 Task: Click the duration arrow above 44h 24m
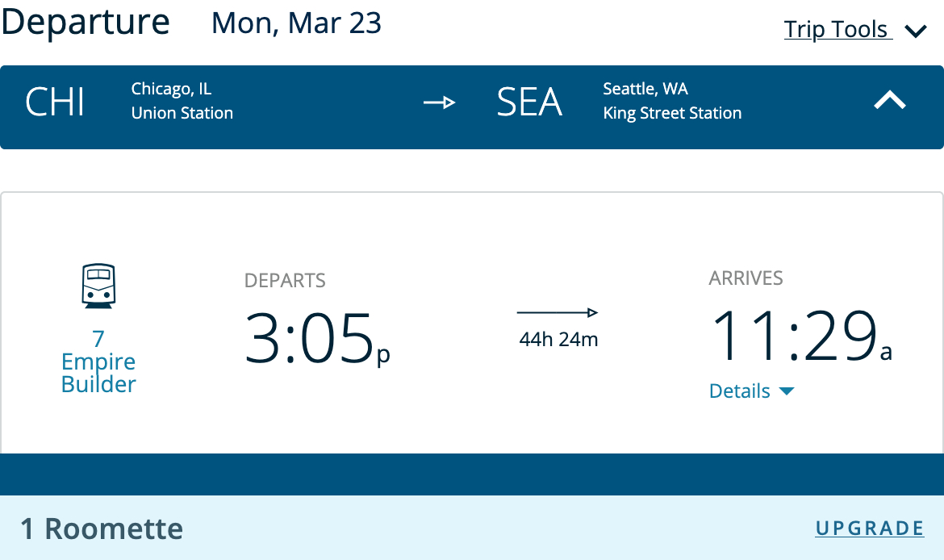558,312
